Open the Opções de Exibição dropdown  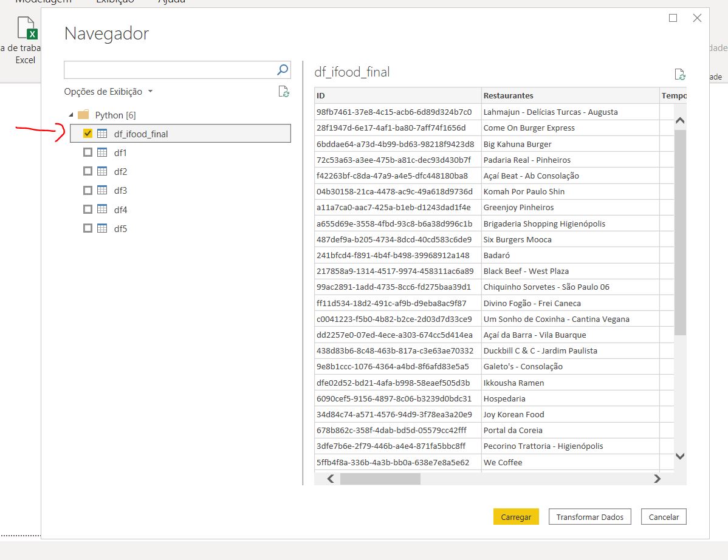click(109, 91)
